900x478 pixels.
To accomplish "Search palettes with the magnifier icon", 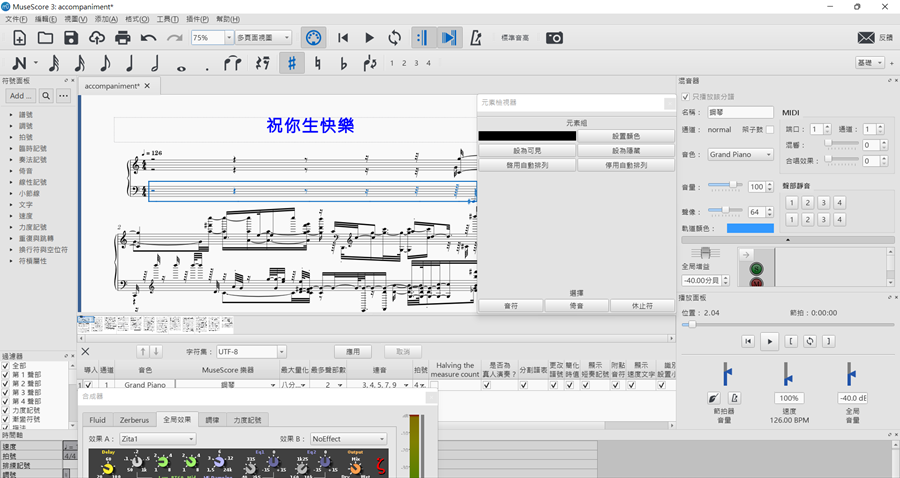I will [46, 96].
